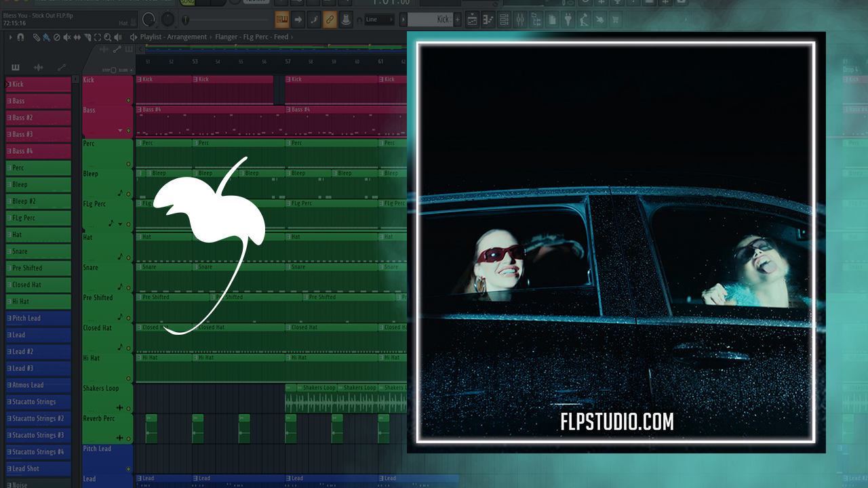Viewport: 868px width, 488px height.
Task: Collapse the FLg Perc track group arrow
Action: point(121,224)
